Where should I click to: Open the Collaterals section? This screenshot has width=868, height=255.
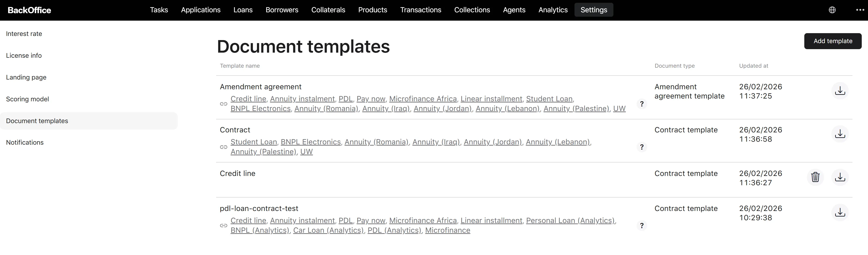tap(328, 10)
